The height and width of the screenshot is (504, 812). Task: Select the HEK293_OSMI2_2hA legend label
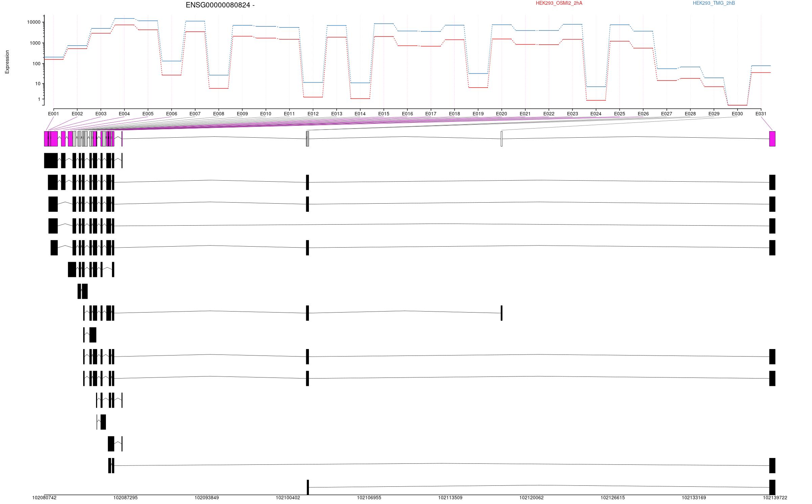[559, 3]
